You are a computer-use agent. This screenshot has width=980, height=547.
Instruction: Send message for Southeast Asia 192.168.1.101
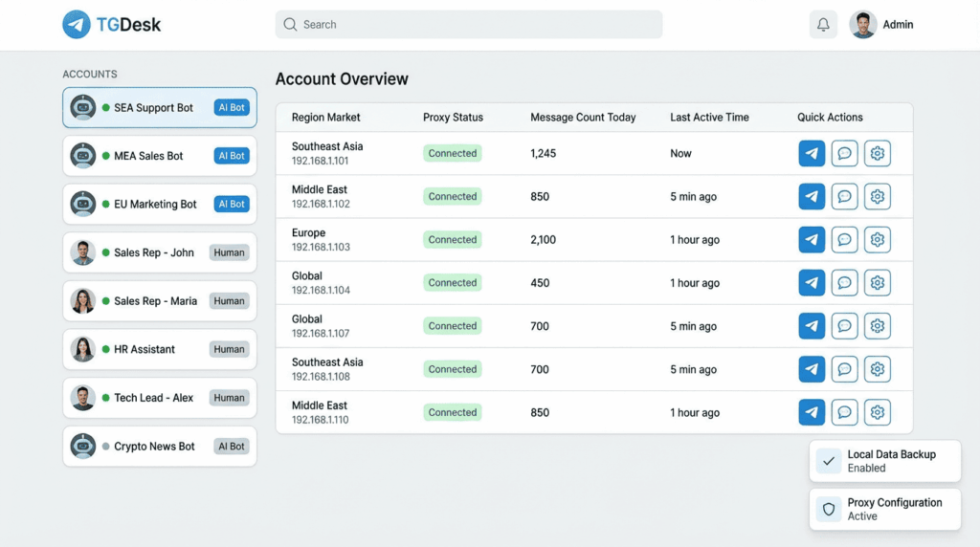point(812,153)
